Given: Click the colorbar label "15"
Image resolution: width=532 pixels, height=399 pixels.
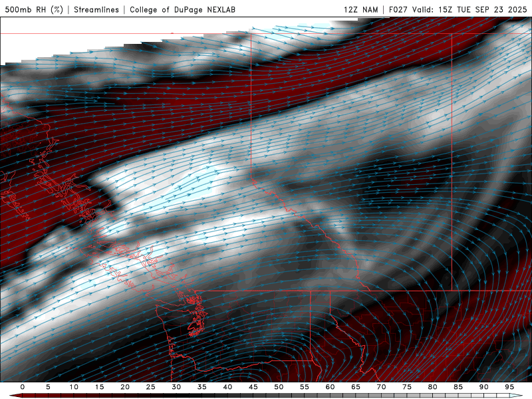Looking at the screenshot, I should [x=99, y=387].
